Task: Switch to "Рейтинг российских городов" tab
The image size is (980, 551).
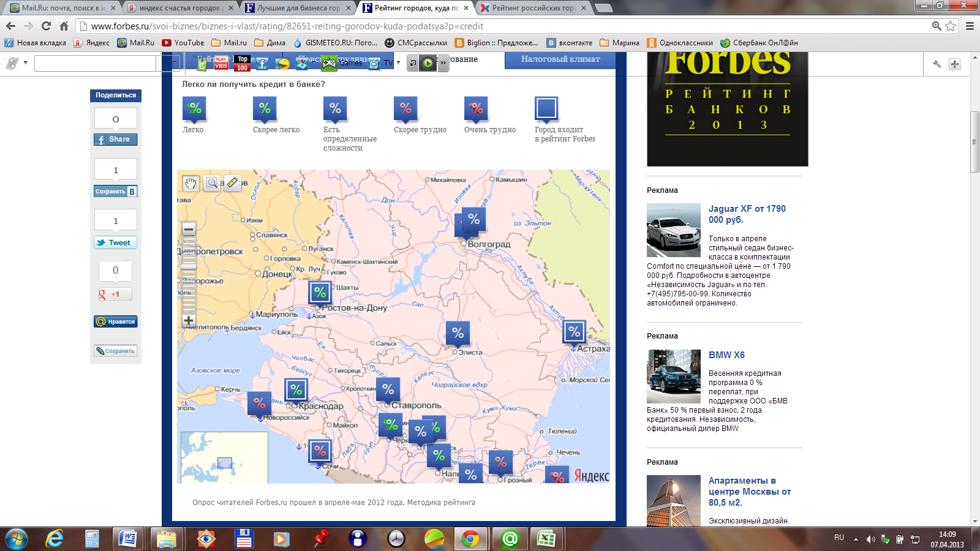Action: tap(532, 8)
